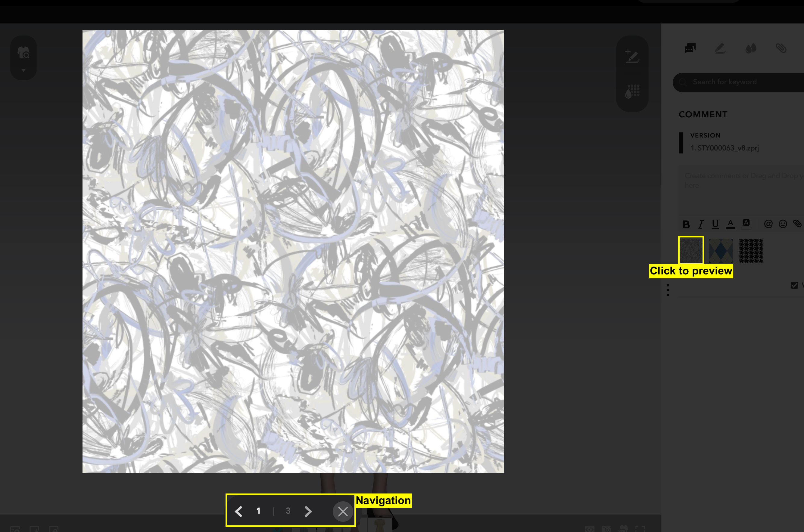Click the enlarged scribble print preview image
The width and height of the screenshot is (804, 532).
click(x=293, y=252)
